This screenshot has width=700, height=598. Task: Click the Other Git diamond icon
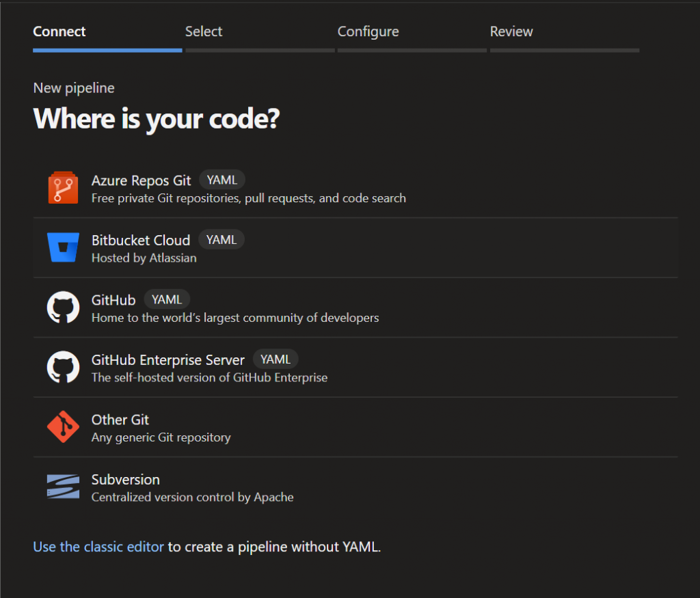coord(63,426)
